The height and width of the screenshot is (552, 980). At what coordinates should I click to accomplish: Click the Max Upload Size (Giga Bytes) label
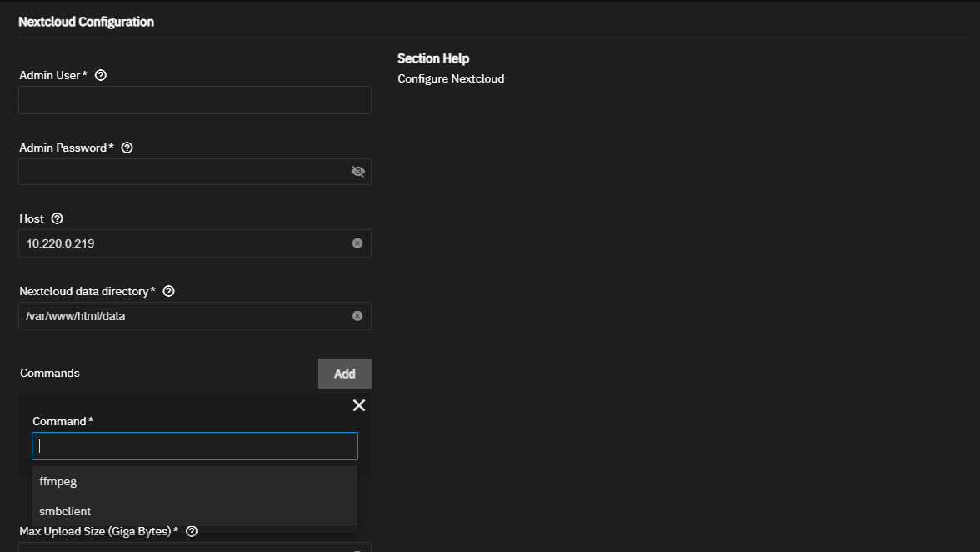(99, 531)
